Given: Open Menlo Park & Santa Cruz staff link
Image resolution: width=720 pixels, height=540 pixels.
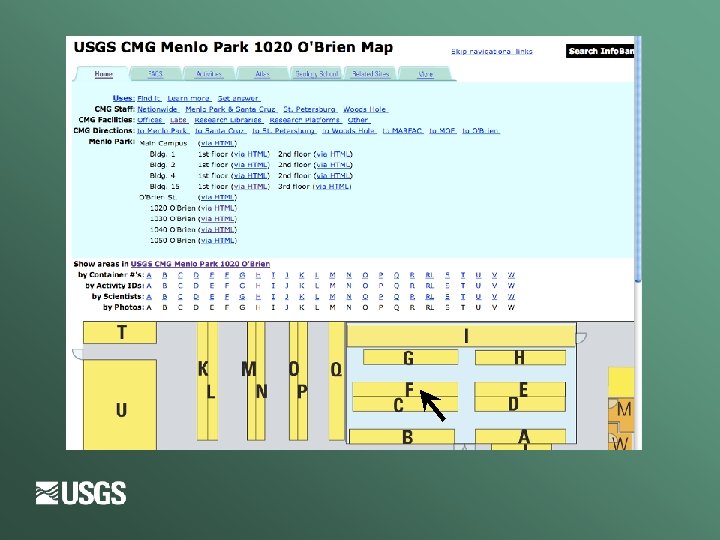Looking at the screenshot, I should pyautogui.click(x=231, y=109).
